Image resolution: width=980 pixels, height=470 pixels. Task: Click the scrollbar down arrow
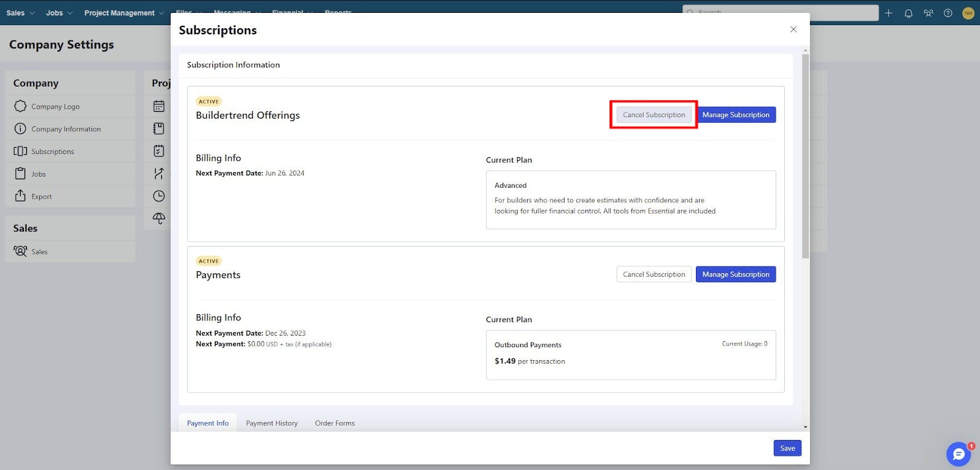click(x=805, y=427)
